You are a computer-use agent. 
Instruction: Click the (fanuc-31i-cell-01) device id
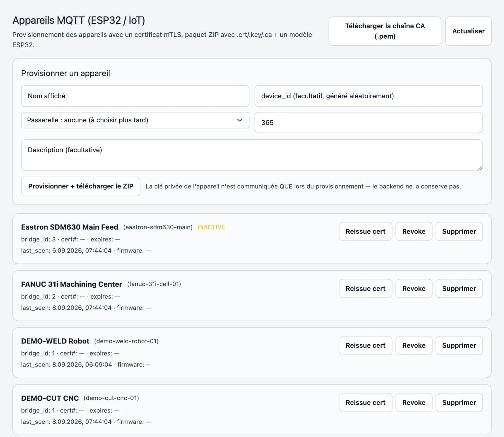click(154, 284)
